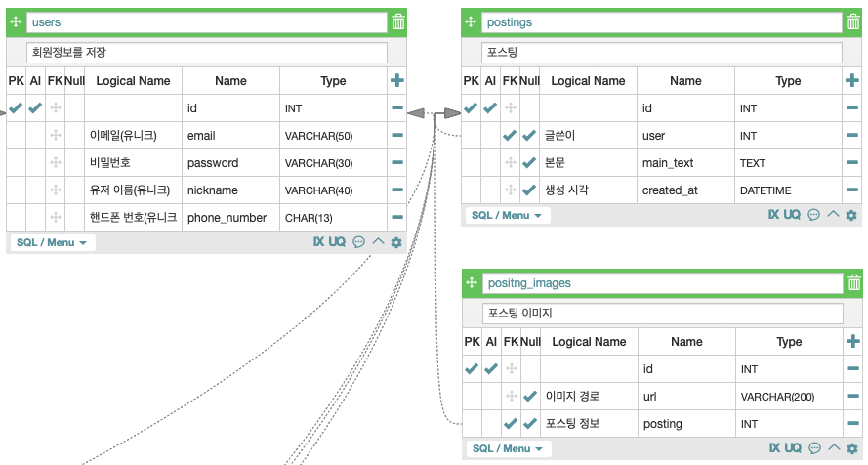Open index (IX) settings for postings table
868x465 pixels.
coord(774,215)
